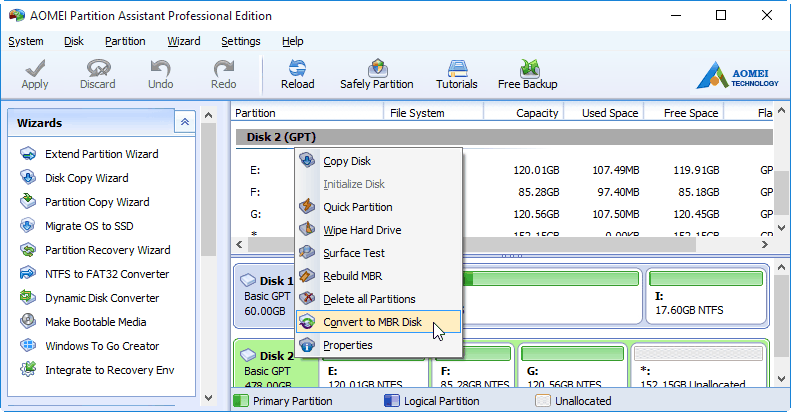Screen dimensions: 791x412
Task: Click the Rebuild MBR icon in the menu
Action: coord(307,276)
